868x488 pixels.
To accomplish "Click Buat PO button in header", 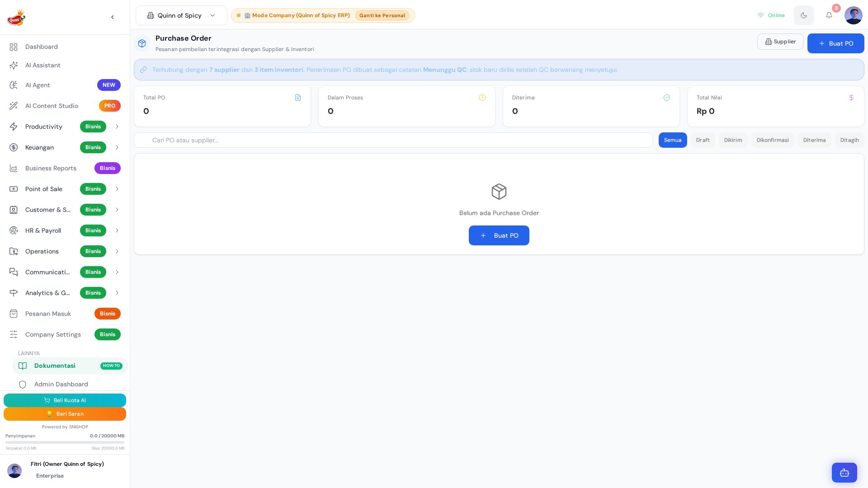I will [835, 43].
